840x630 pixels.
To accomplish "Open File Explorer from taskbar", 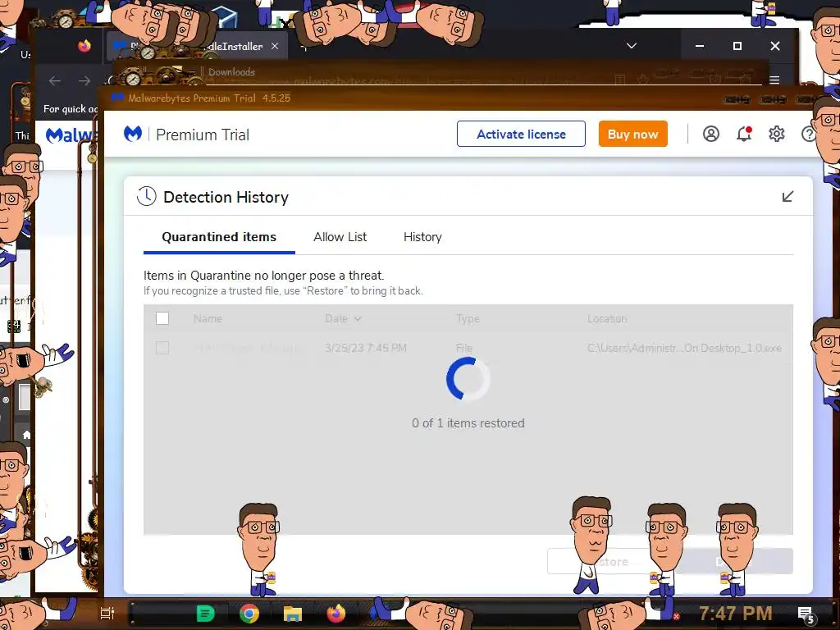I will 293,614.
